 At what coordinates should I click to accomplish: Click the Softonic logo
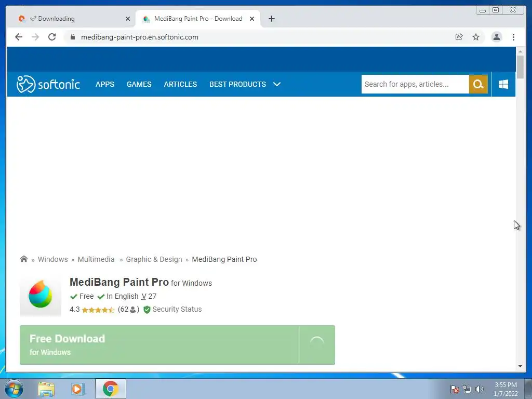(48, 84)
